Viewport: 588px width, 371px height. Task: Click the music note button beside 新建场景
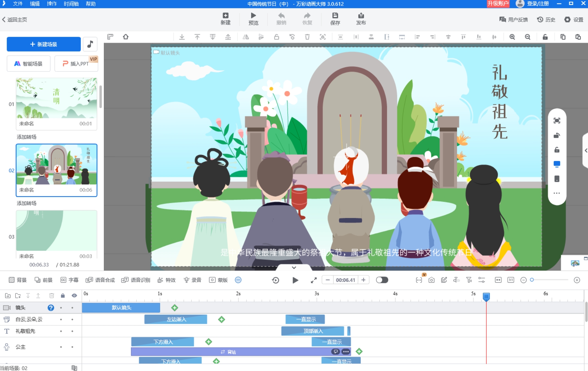click(90, 44)
